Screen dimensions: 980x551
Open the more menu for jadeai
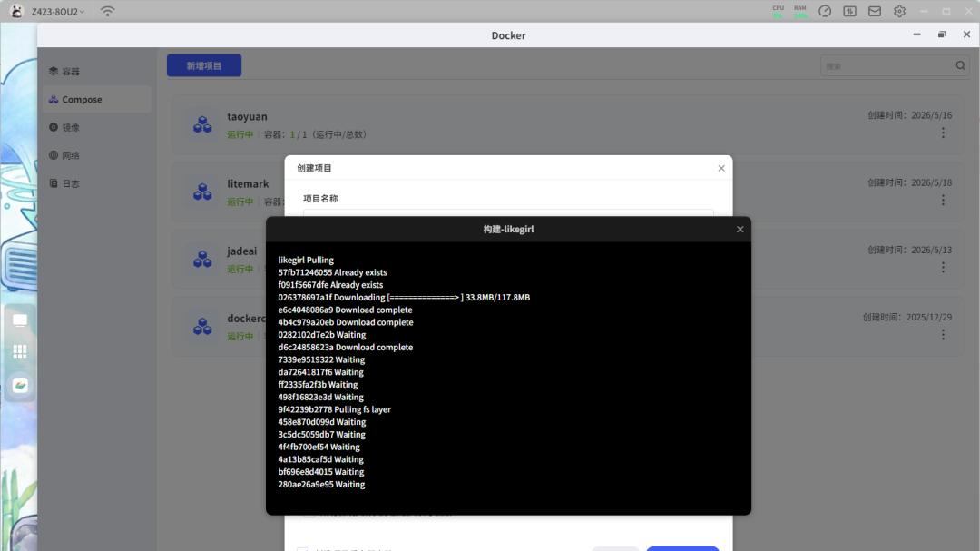coord(943,268)
